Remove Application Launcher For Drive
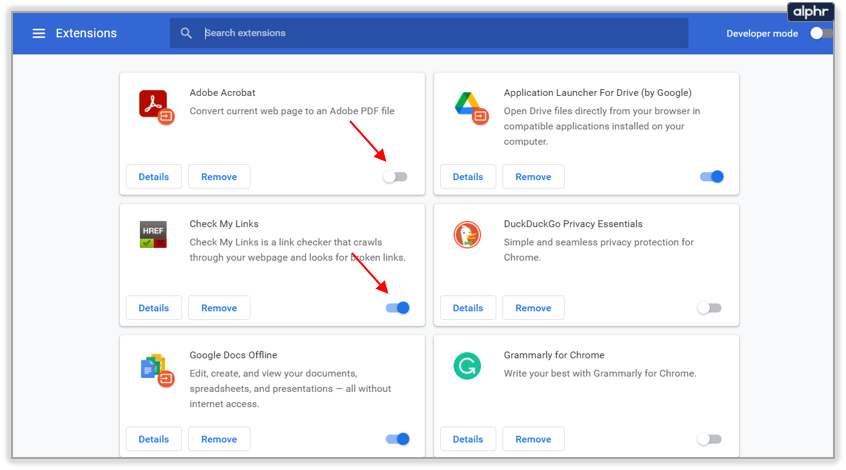Screen dimensions: 846x470 [533, 176]
